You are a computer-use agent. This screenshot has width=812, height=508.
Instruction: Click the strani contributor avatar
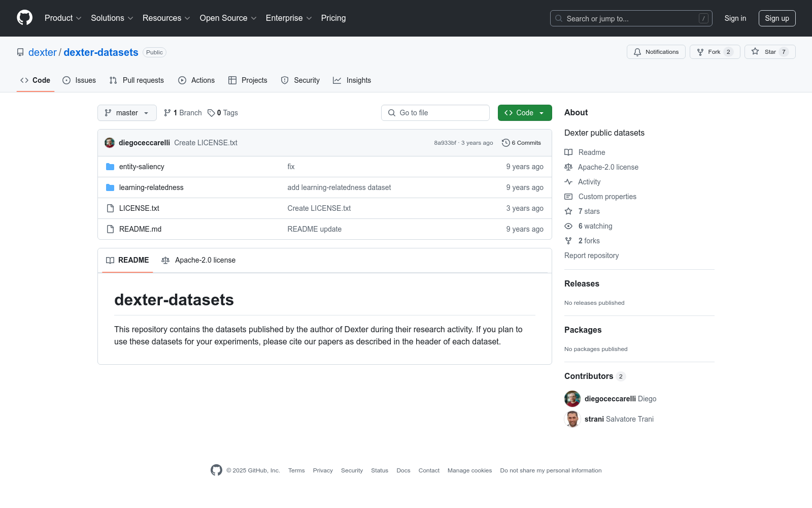point(572,419)
